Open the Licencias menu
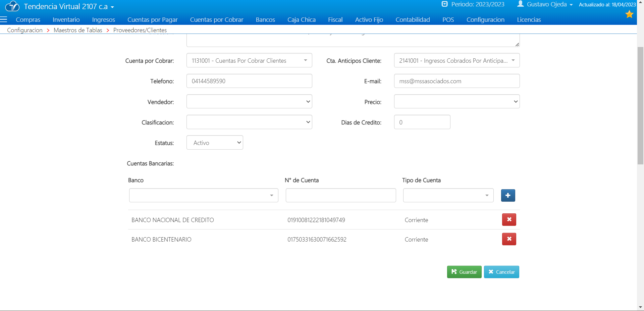Viewport: 644px width, 311px height. coord(529,20)
